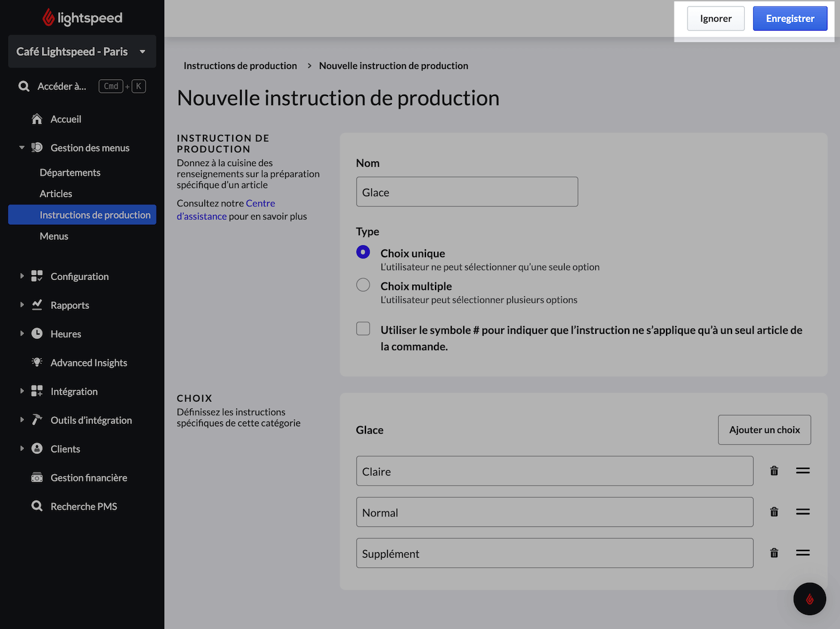This screenshot has height=629, width=840.
Task: Select Instructions de production menu item
Action: [82, 215]
